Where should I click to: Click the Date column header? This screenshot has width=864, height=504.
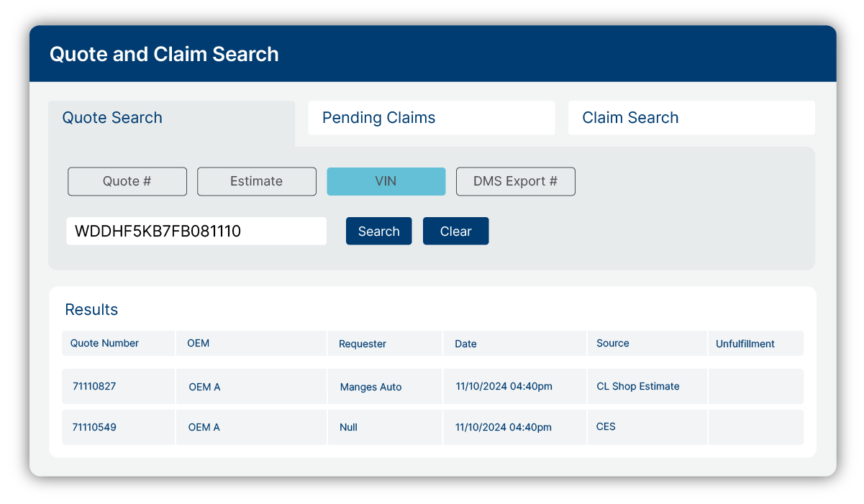coord(465,344)
